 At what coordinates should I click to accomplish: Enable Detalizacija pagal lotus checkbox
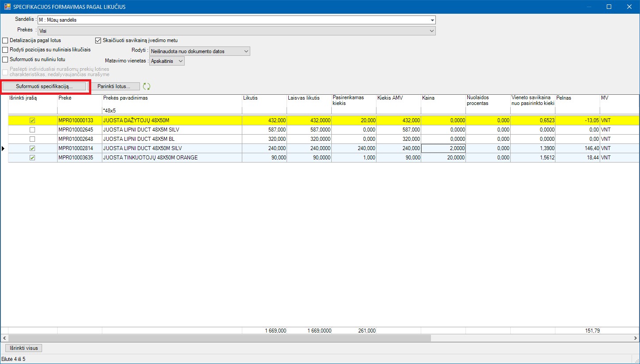(6, 40)
